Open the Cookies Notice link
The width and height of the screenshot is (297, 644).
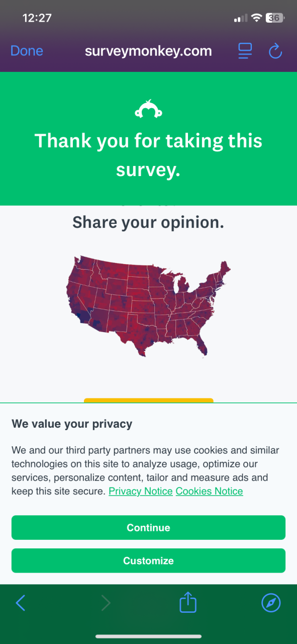(210, 491)
